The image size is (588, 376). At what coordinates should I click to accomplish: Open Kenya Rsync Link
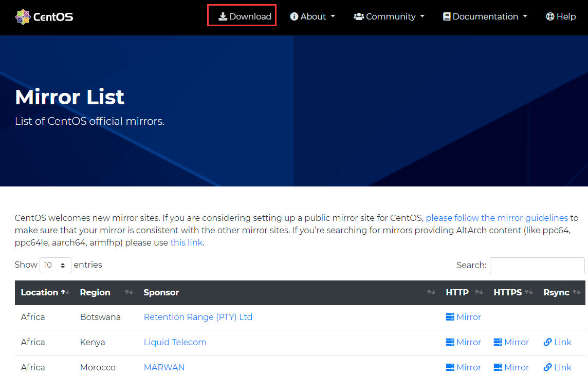coord(558,342)
